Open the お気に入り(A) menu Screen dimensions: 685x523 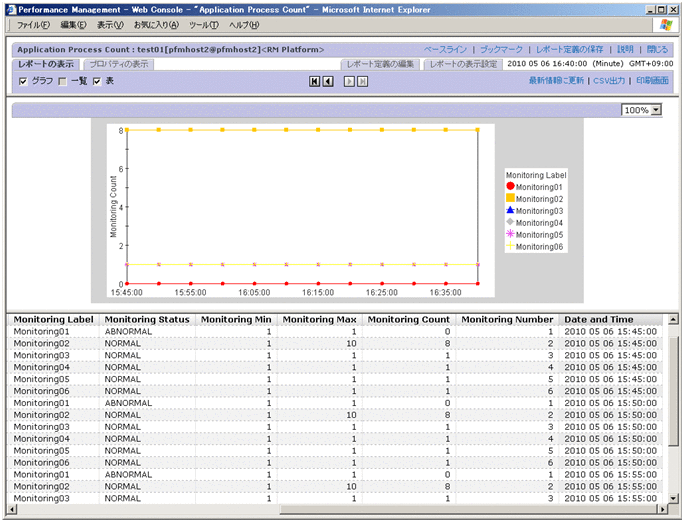(155, 24)
